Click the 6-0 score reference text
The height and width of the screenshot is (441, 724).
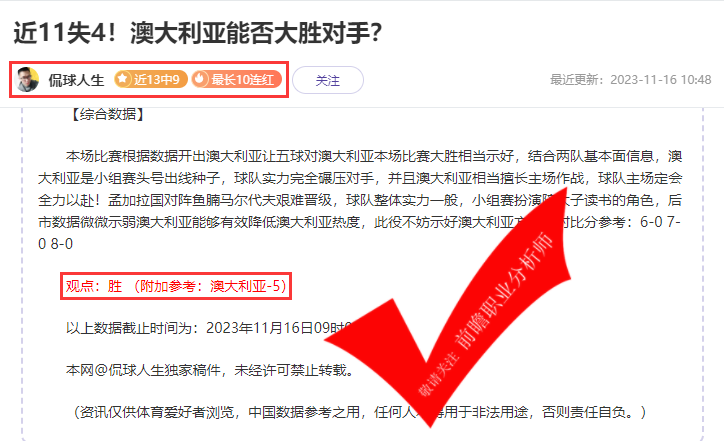click(x=651, y=222)
